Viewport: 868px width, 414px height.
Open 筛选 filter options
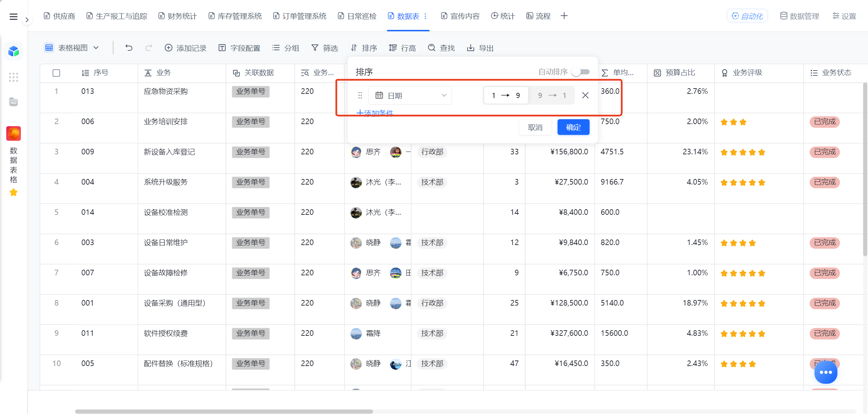point(324,48)
